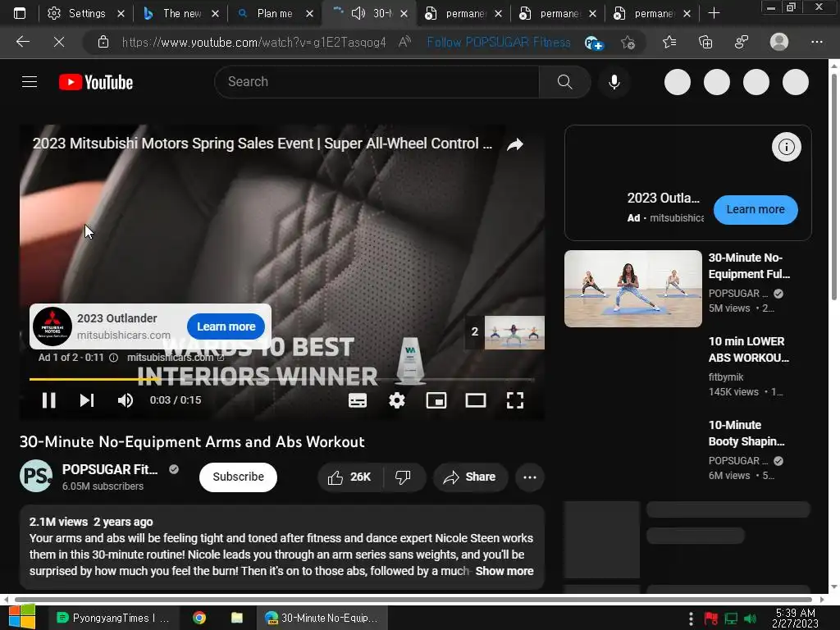This screenshot has width=840, height=630.
Task: Go to the YouTube home logo
Action: tap(96, 82)
